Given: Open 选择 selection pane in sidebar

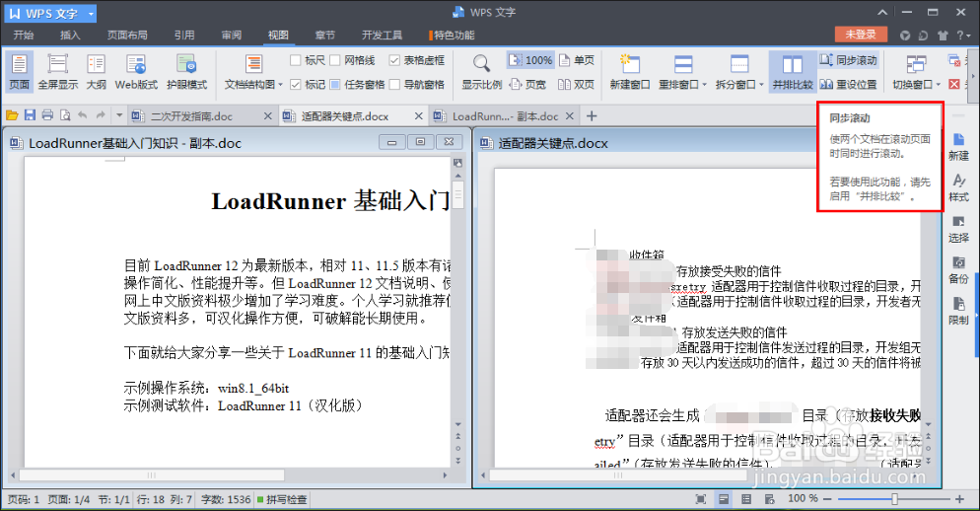Looking at the screenshot, I should click(958, 229).
